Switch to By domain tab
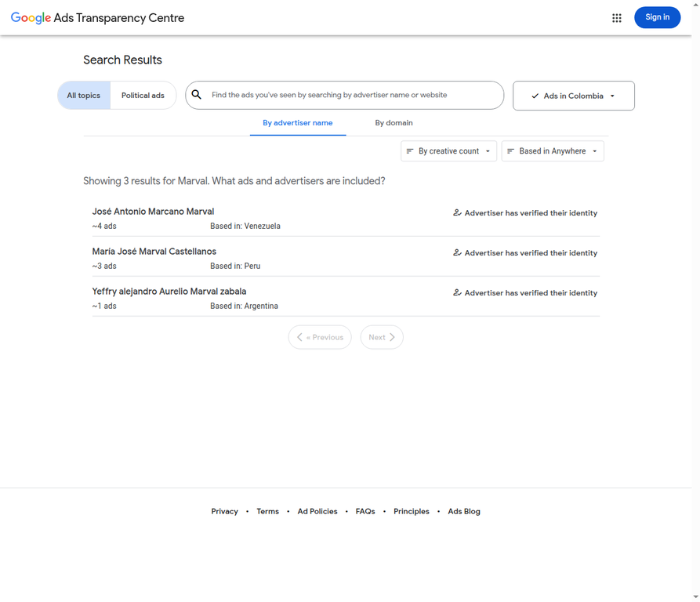This screenshot has height=602, width=700. pyautogui.click(x=394, y=123)
